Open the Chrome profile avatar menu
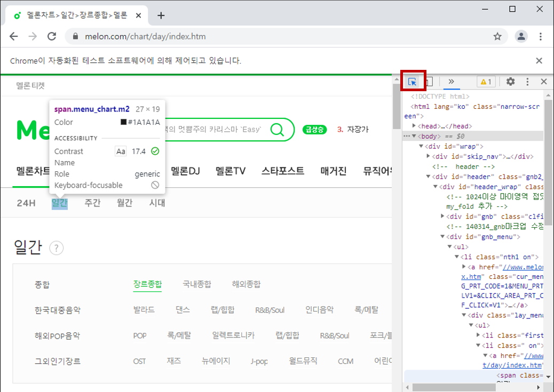The width and height of the screenshot is (554, 392). pos(521,36)
